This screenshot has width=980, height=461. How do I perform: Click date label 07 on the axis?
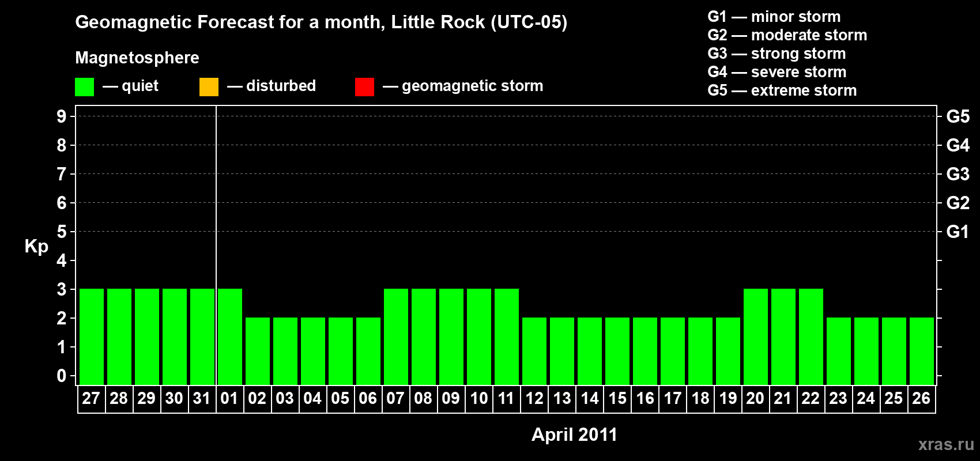coord(395,398)
